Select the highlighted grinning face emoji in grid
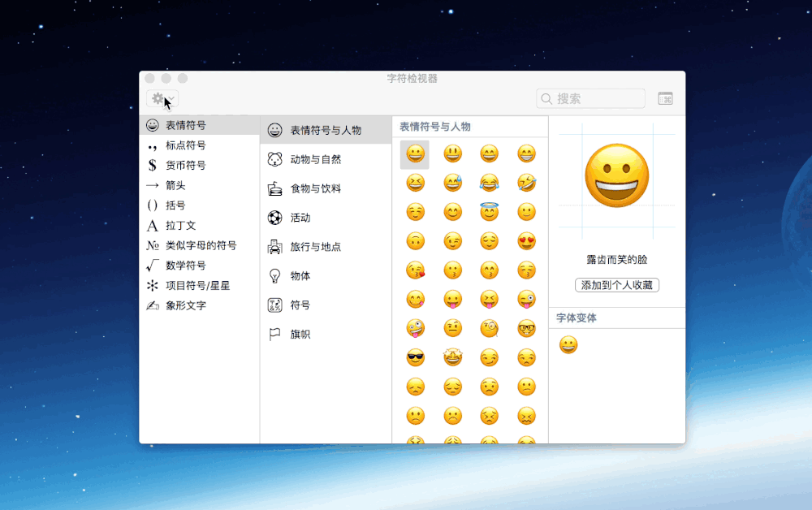This screenshot has width=812, height=510. [415, 153]
